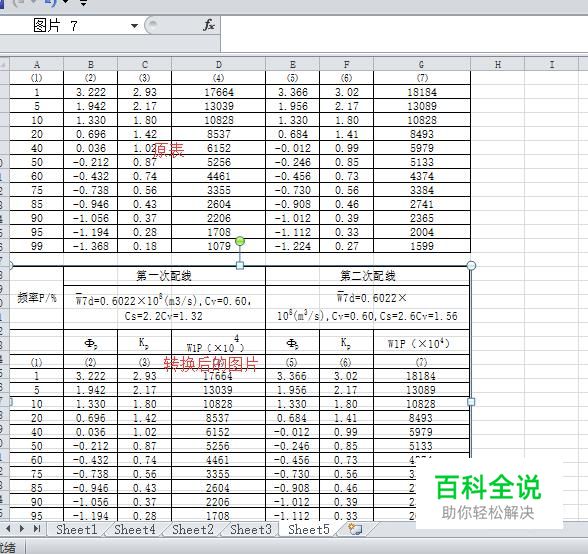
Task: Click cell with value 3.222 in original table
Action: point(90,92)
